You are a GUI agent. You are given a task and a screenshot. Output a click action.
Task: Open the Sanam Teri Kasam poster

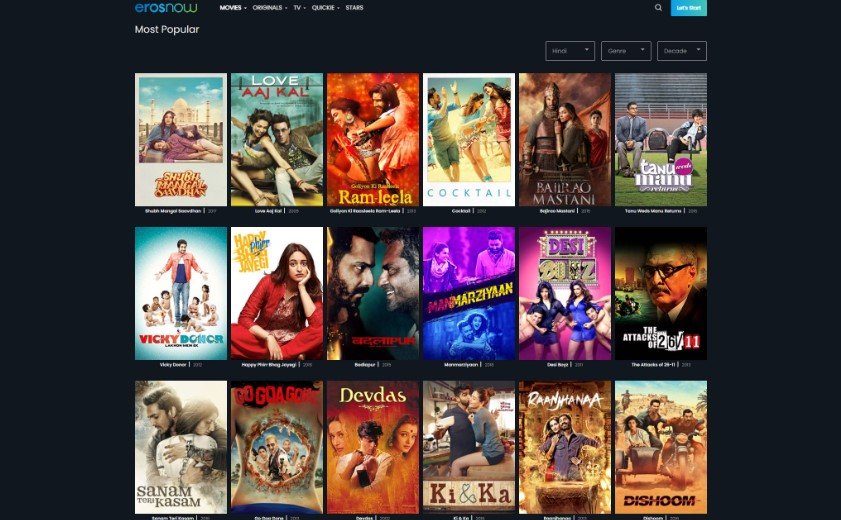tap(181, 447)
